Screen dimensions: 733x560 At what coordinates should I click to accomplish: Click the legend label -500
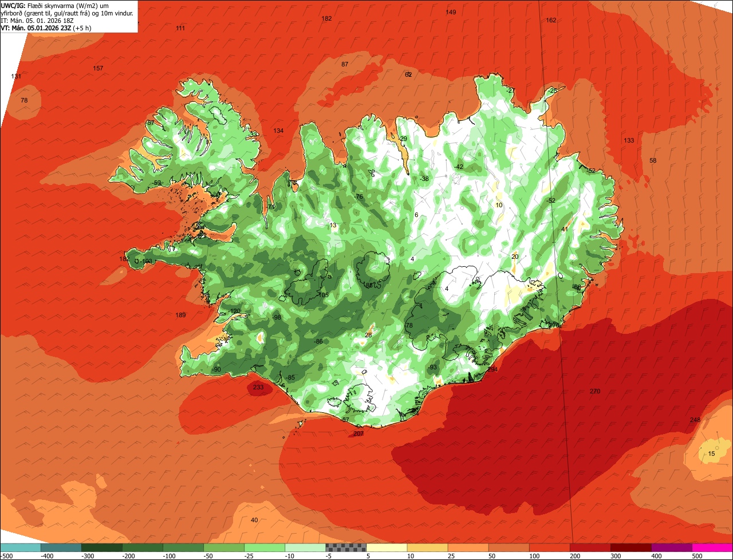pos(6,556)
